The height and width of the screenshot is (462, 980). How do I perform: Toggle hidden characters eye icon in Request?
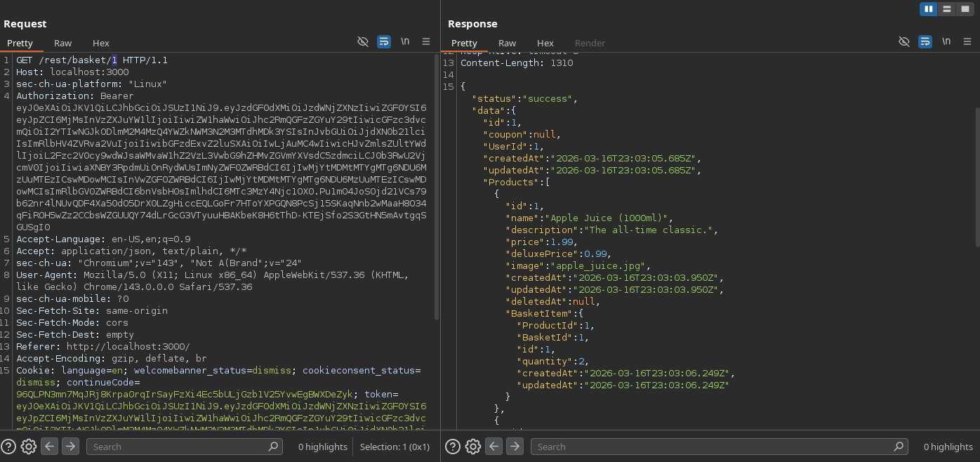[x=363, y=42]
